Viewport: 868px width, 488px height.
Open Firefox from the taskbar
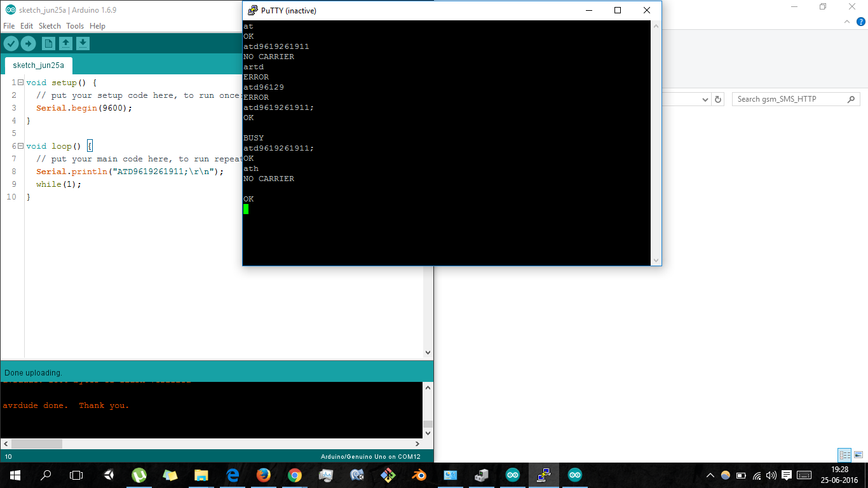click(x=263, y=475)
